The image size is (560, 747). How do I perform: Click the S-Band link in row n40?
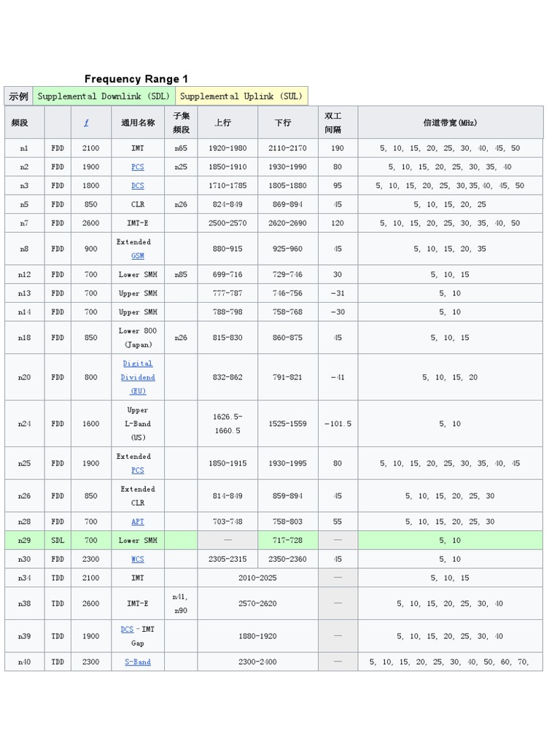(x=138, y=662)
